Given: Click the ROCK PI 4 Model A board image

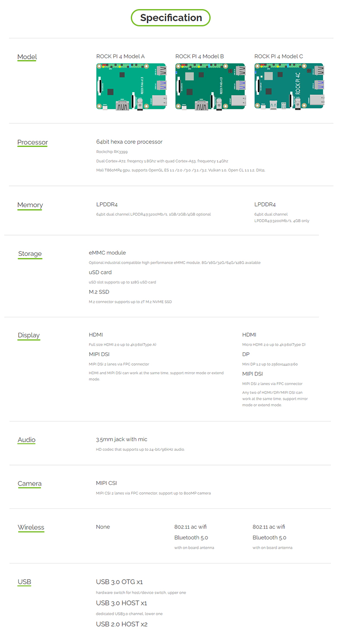Looking at the screenshot, I should (x=131, y=87).
